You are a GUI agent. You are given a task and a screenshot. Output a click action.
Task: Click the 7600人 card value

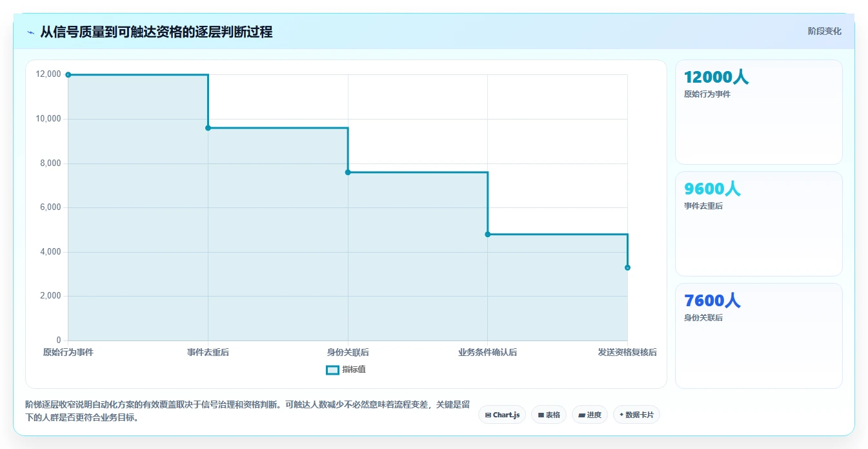pos(712,301)
